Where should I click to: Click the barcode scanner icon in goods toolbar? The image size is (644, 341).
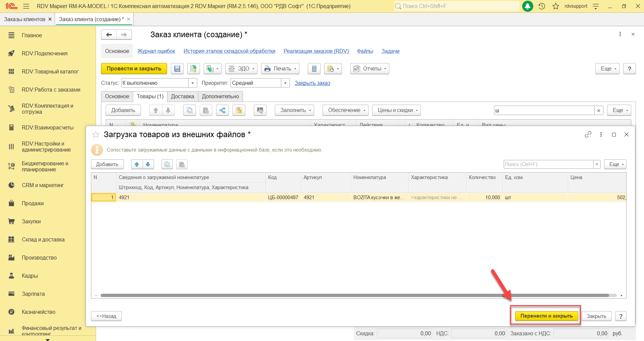(x=260, y=110)
